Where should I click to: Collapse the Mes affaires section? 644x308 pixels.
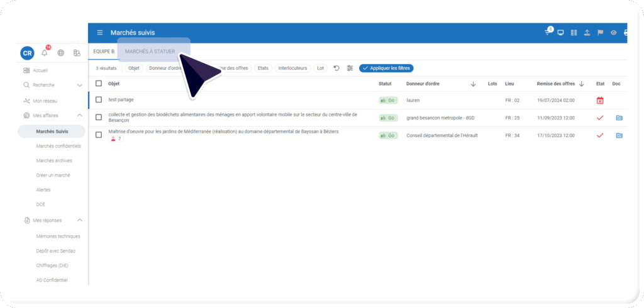tap(80, 116)
